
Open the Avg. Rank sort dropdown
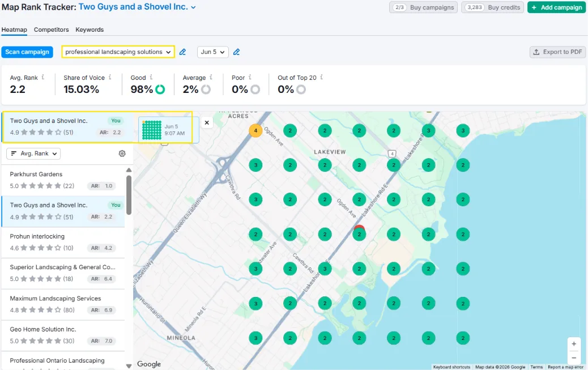[33, 154]
